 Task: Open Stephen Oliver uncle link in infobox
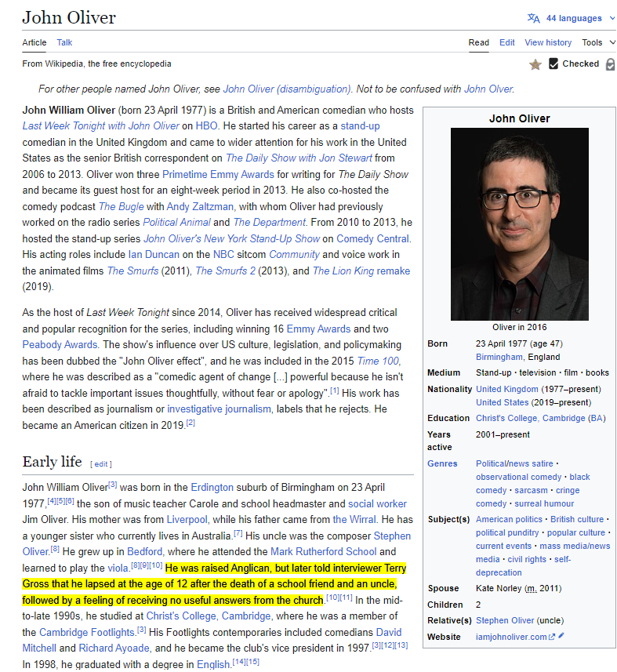pyautogui.click(x=505, y=620)
